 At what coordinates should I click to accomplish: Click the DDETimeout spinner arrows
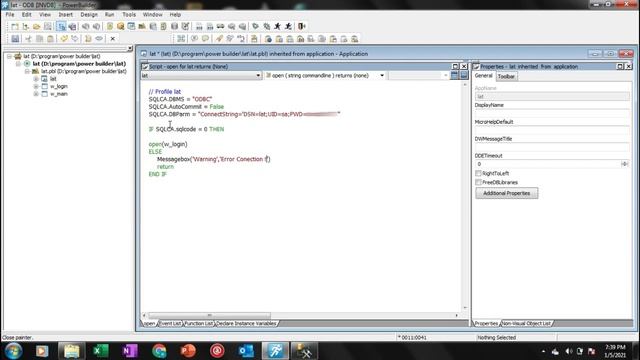(x=624, y=164)
